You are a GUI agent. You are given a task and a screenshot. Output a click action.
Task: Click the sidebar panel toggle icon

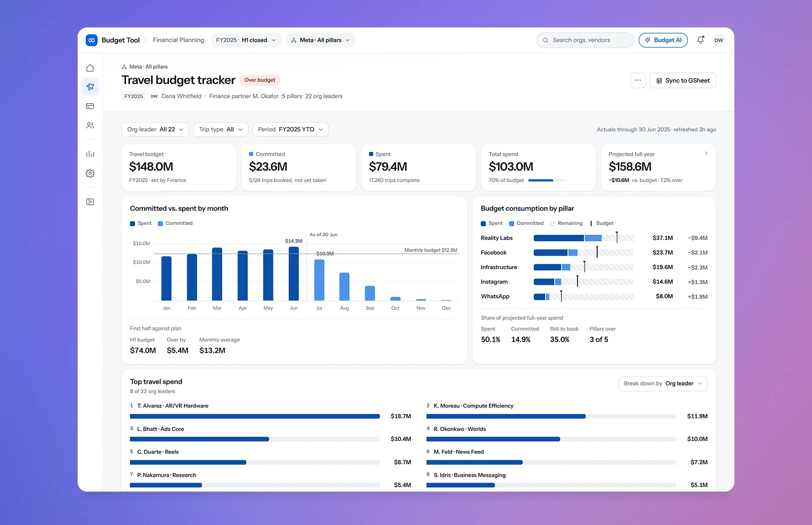[90, 202]
